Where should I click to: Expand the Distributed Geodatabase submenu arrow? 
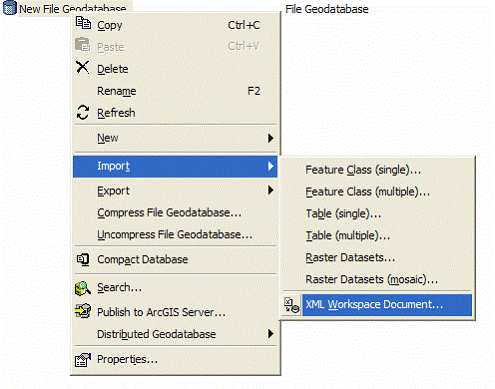[x=271, y=334]
